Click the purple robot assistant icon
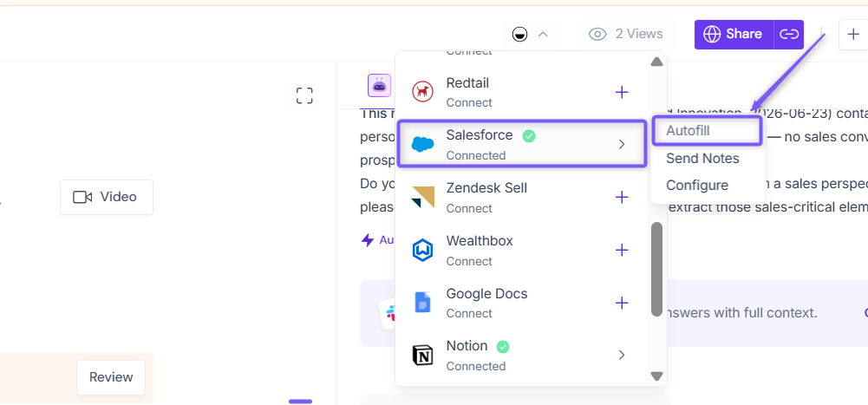 379,86
